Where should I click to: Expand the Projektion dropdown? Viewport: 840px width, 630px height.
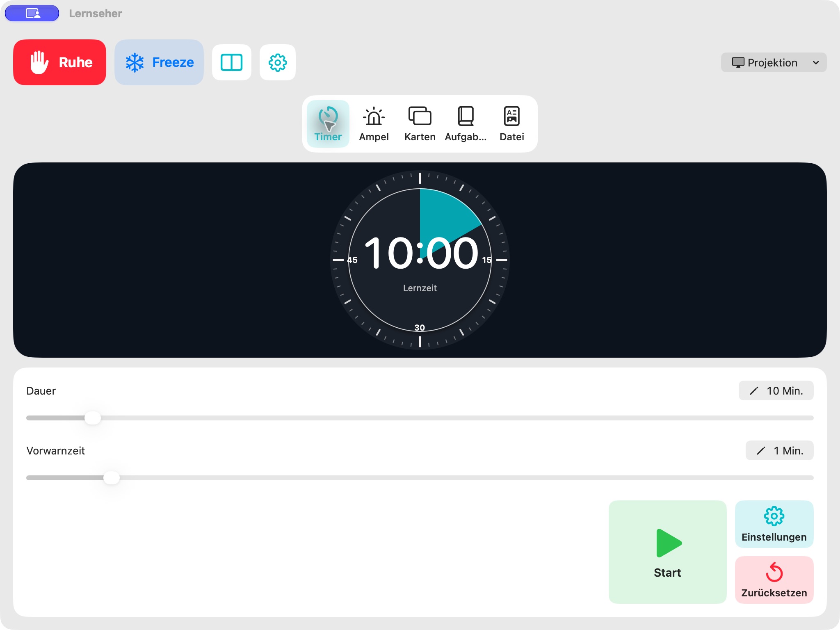pyautogui.click(x=774, y=62)
